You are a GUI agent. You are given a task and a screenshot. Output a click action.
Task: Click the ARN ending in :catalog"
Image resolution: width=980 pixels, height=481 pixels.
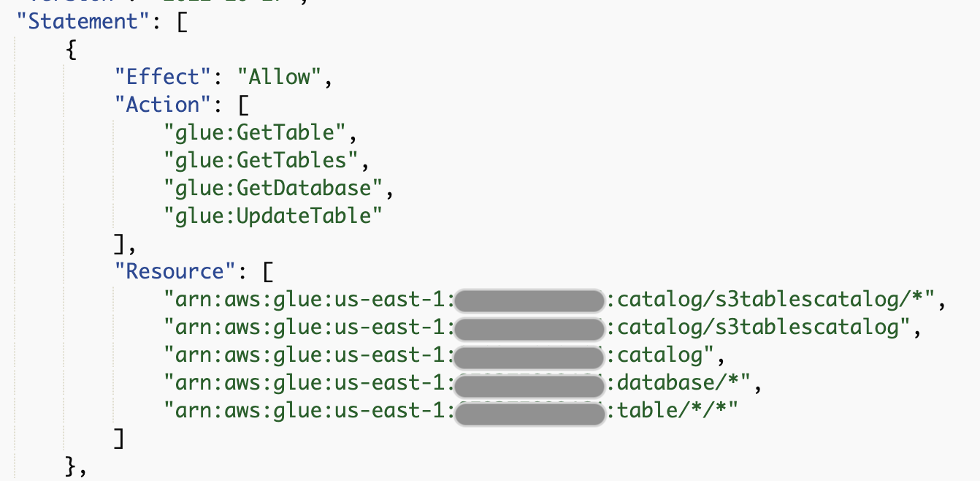coord(438,355)
